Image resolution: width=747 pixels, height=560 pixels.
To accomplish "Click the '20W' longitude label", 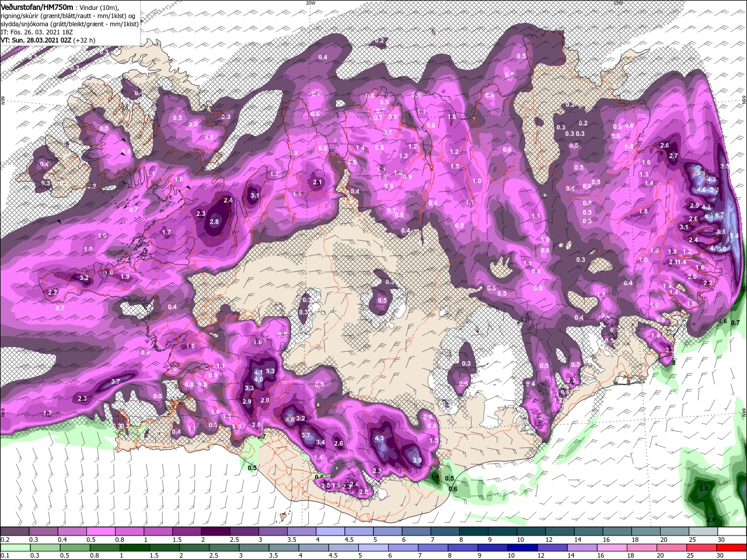I will click(x=310, y=3).
